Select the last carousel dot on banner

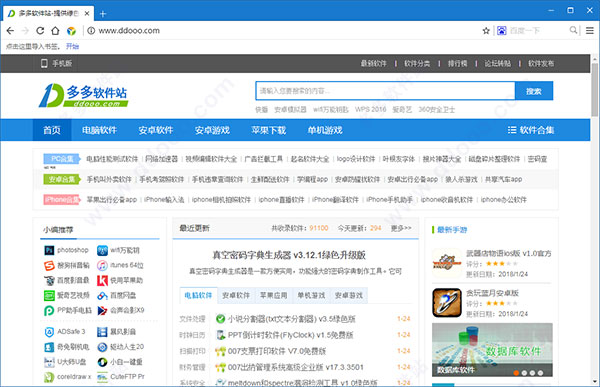(x=540, y=372)
